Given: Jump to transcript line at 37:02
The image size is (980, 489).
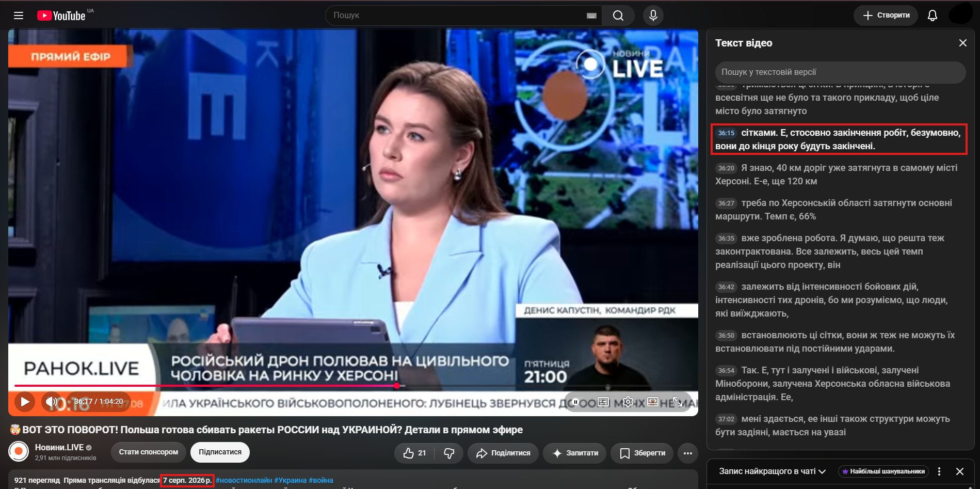Looking at the screenshot, I should tap(839, 425).
